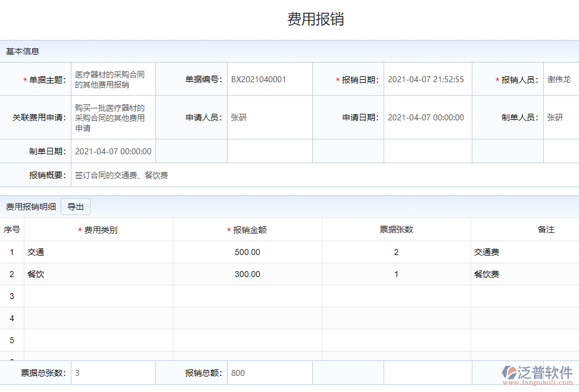Click the 报销总额 total field showing 800

click(269, 373)
